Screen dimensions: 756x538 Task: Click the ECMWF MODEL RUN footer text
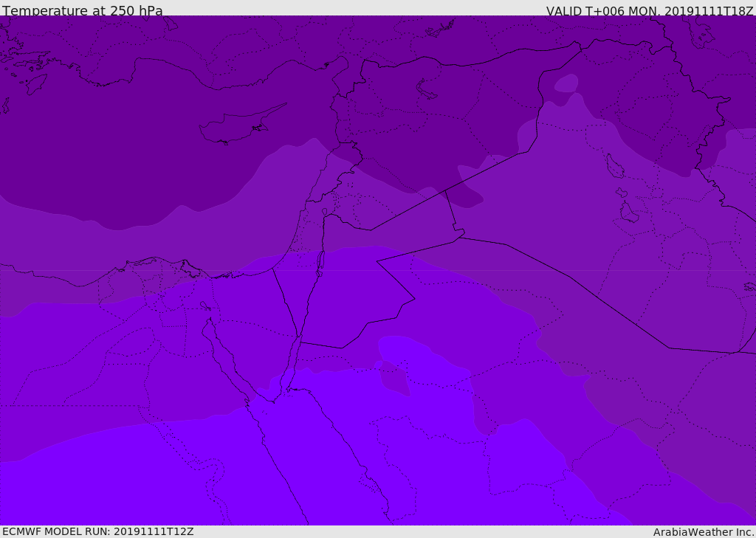coord(97,531)
